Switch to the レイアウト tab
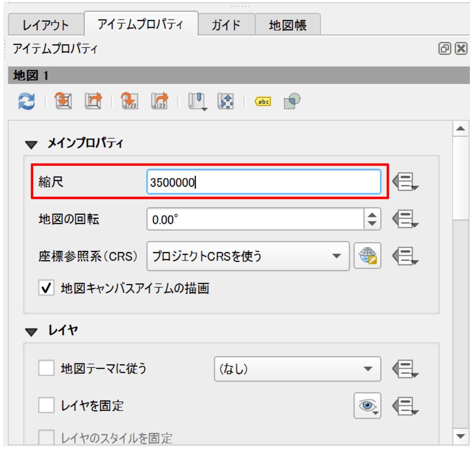The height and width of the screenshot is (450, 476). (x=46, y=25)
